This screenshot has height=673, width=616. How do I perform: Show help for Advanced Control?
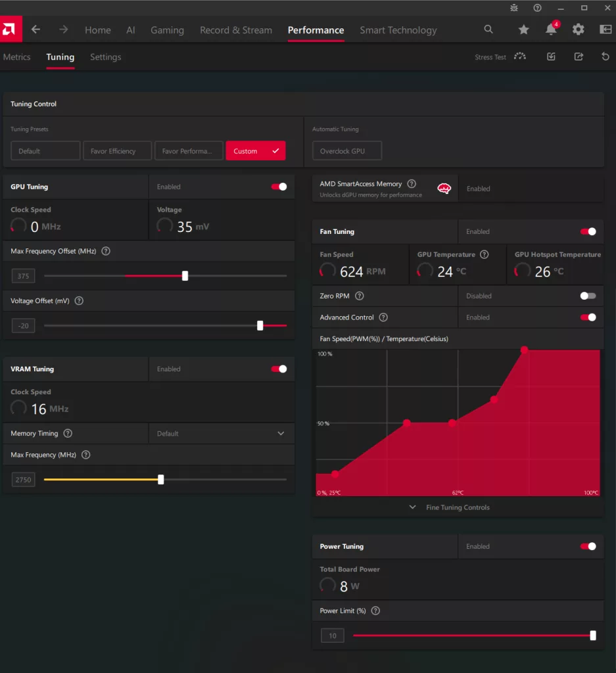[383, 317]
